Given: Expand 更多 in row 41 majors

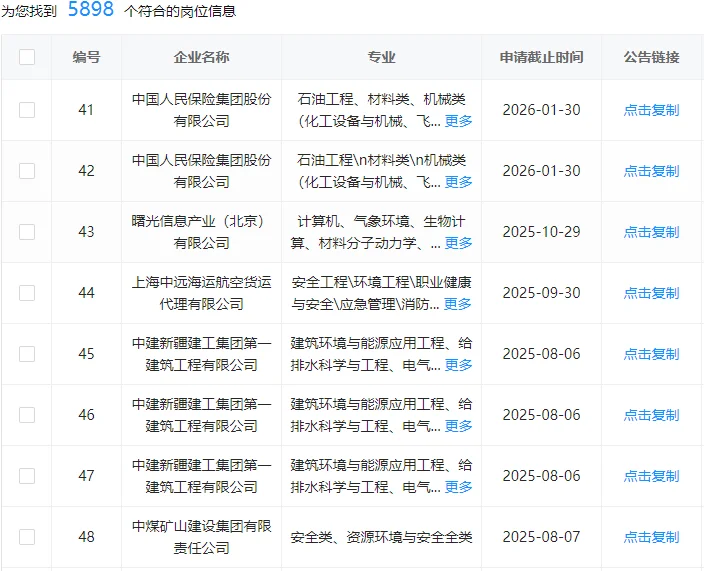Looking at the screenshot, I should [x=458, y=121].
